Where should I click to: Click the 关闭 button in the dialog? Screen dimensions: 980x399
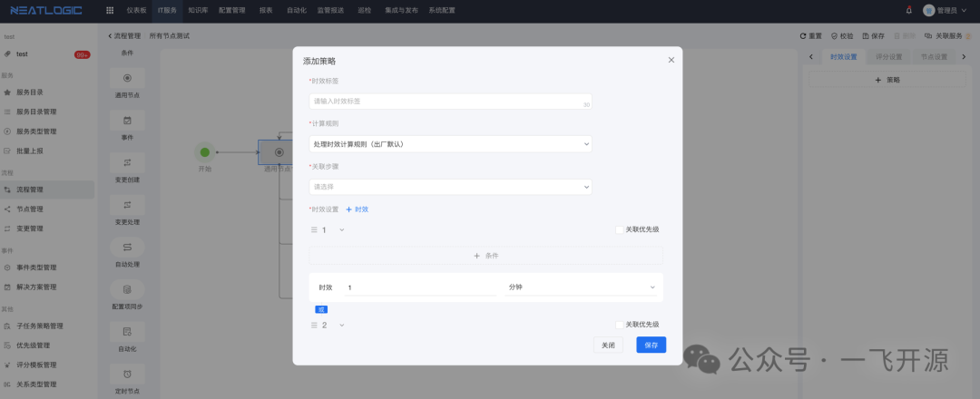[x=608, y=345]
